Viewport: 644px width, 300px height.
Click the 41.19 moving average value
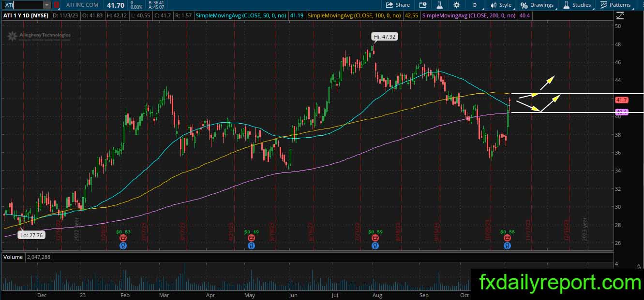[297, 15]
